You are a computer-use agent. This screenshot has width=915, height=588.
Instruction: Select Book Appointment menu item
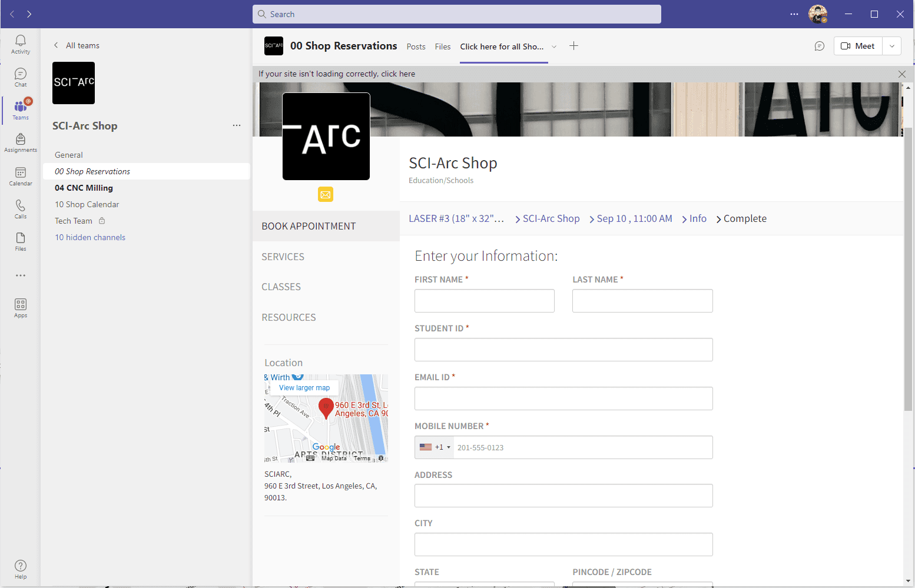click(326, 226)
